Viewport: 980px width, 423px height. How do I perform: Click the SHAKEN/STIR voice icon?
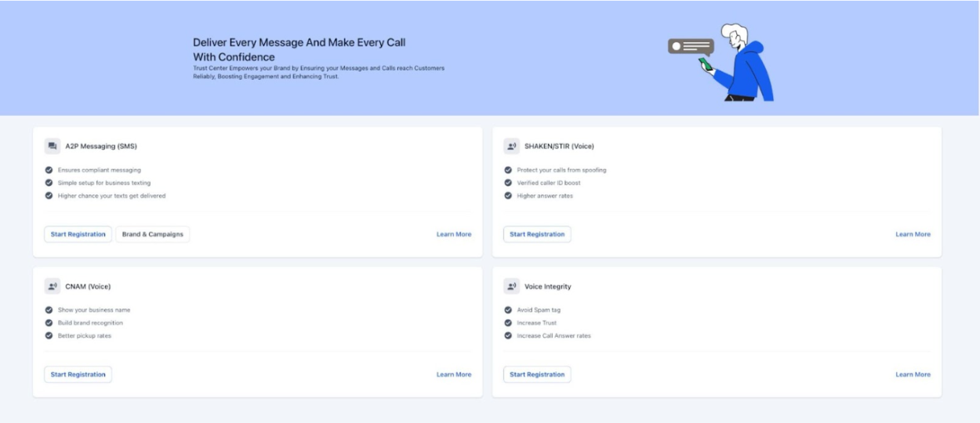[x=511, y=146]
